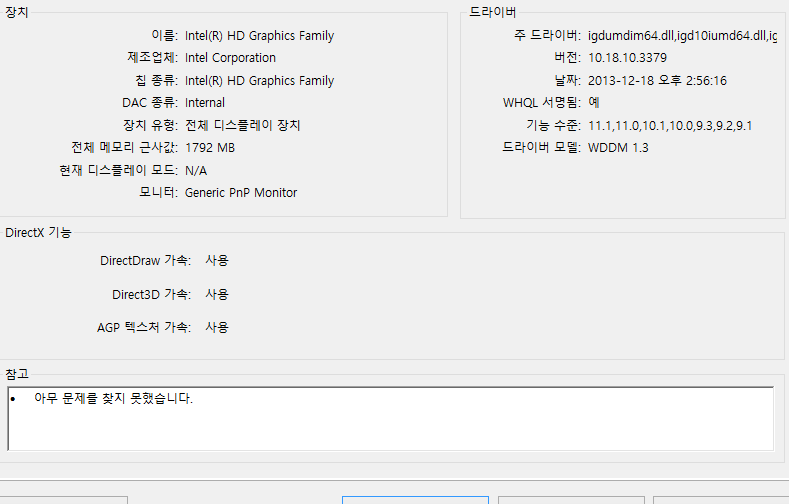Select the WHQL signed value 예
This screenshot has height=504, width=789.
[594, 102]
